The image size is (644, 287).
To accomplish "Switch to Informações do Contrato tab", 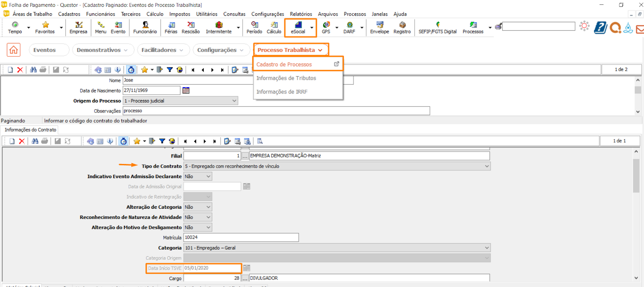I will click(x=30, y=130).
